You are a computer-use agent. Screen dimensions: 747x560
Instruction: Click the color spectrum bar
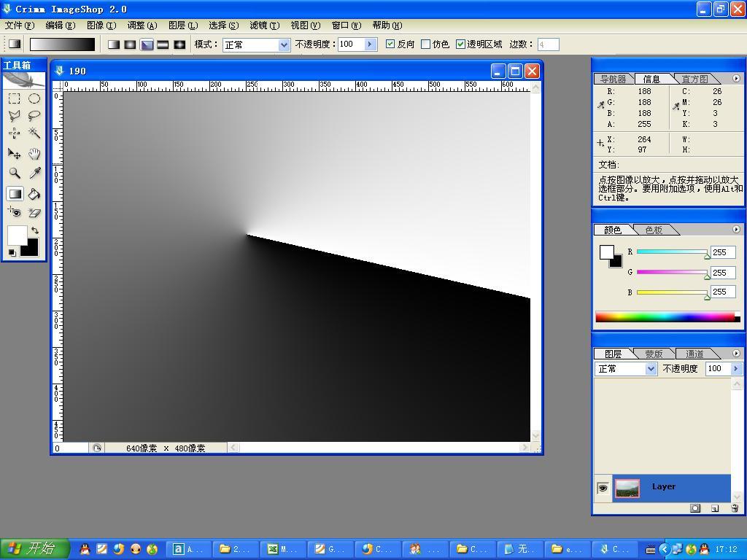pyautogui.click(x=664, y=317)
